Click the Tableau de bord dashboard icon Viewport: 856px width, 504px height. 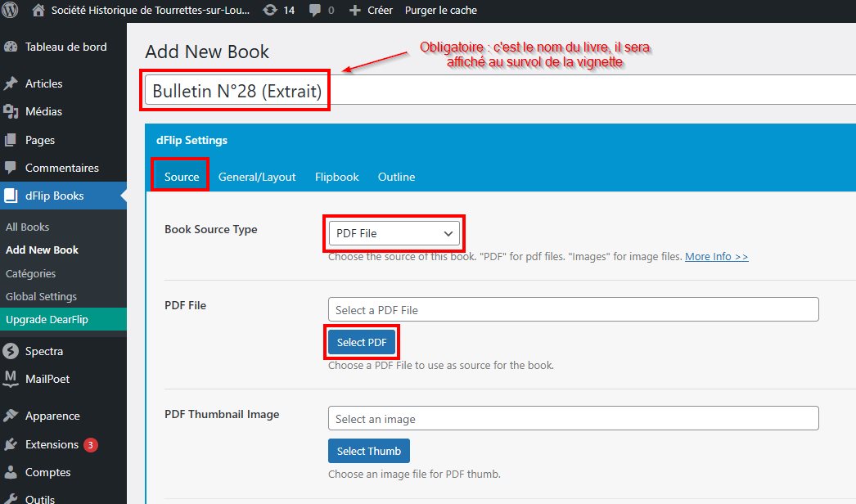[x=11, y=47]
